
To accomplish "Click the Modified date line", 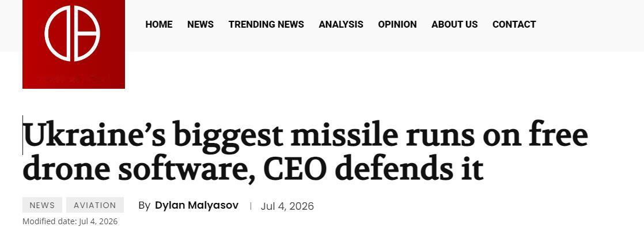I will click(x=70, y=221).
